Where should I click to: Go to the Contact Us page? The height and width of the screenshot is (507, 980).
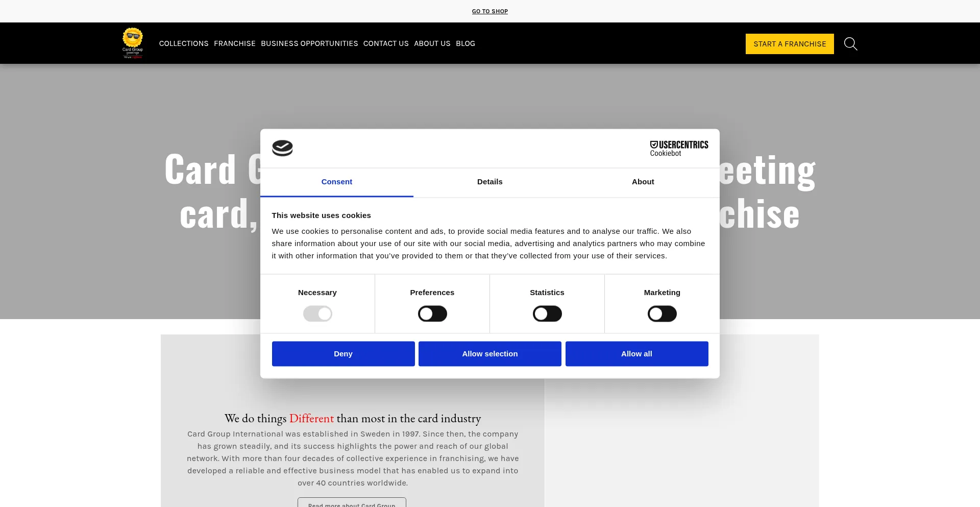pos(386,43)
